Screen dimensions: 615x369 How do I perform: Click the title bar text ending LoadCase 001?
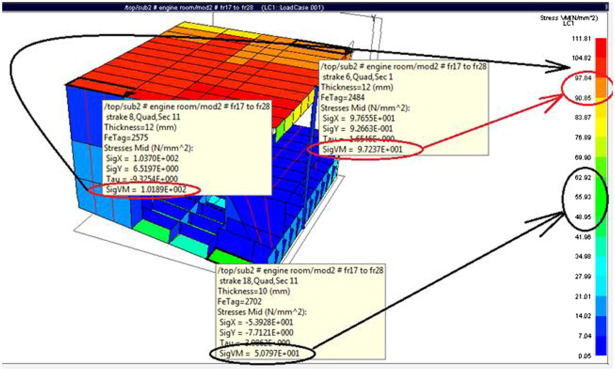click(223, 7)
